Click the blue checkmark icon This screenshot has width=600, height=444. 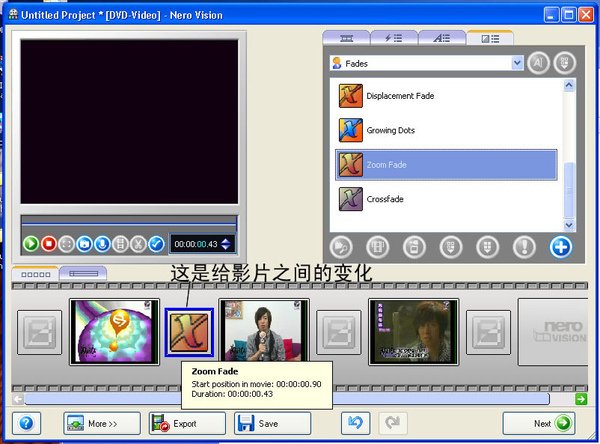(x=156, y=244)
